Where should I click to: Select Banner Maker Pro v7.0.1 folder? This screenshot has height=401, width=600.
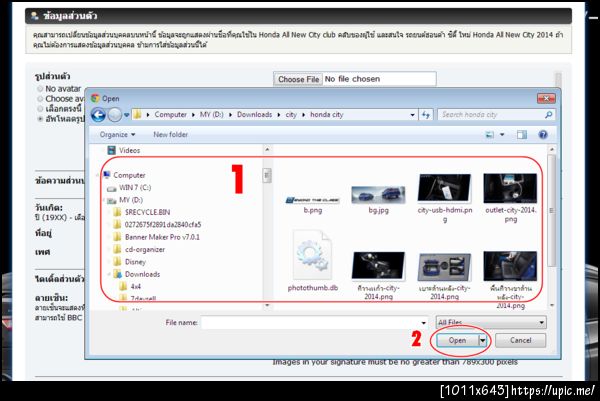tap(157, 237)
